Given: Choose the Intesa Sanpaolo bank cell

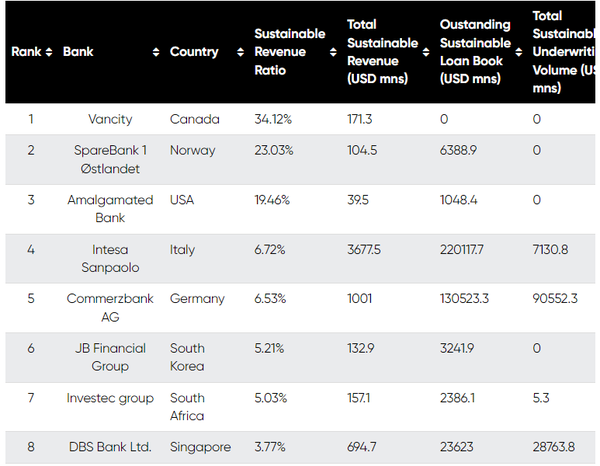Looking at the screenshot, I should click(110, 258).
